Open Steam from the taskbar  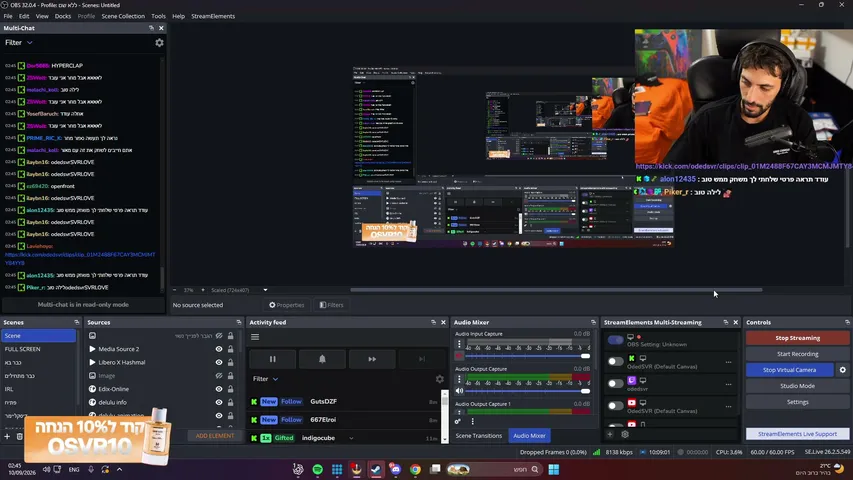[x=376, y=469]
